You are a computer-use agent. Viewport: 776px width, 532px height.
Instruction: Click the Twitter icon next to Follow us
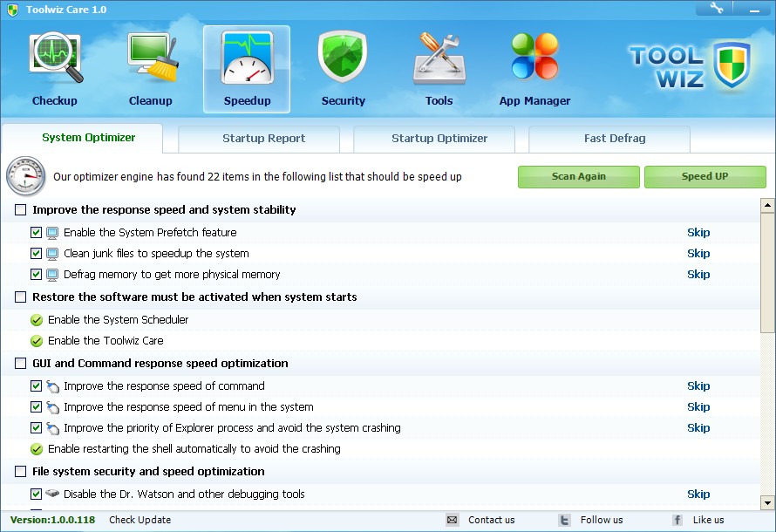(x=564, y=520)
